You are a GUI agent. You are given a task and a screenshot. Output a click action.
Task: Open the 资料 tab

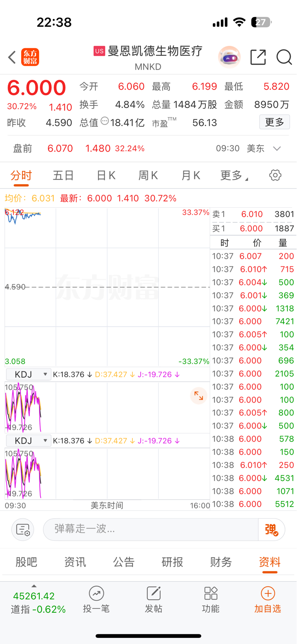pos(270,562)
